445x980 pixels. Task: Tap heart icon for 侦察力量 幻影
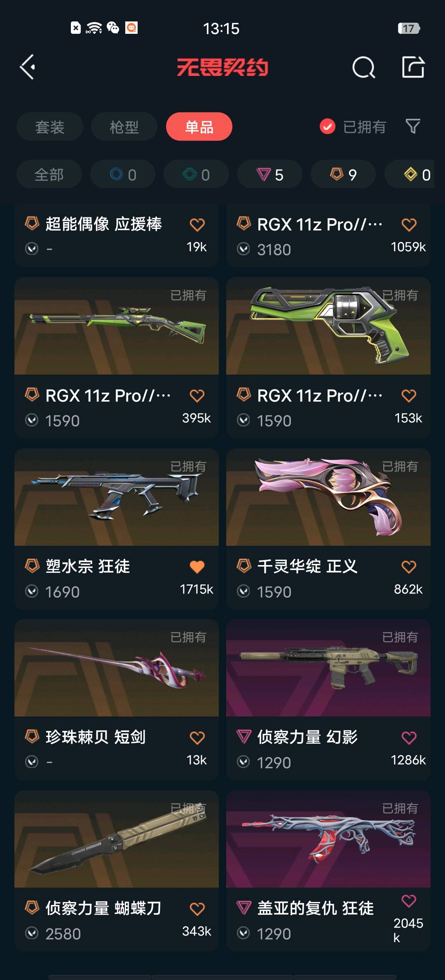point(409,737)
